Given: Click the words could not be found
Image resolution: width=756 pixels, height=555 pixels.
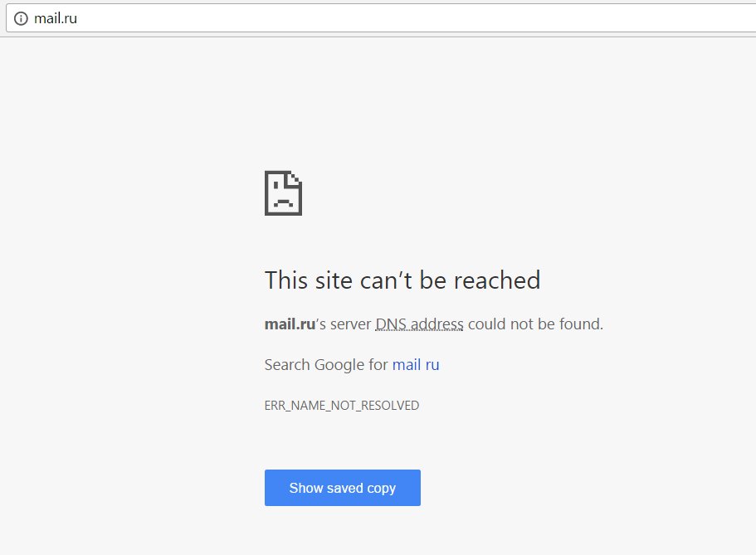Looking at the screenshot, I should pyautogui.click(x=535, y=324).
